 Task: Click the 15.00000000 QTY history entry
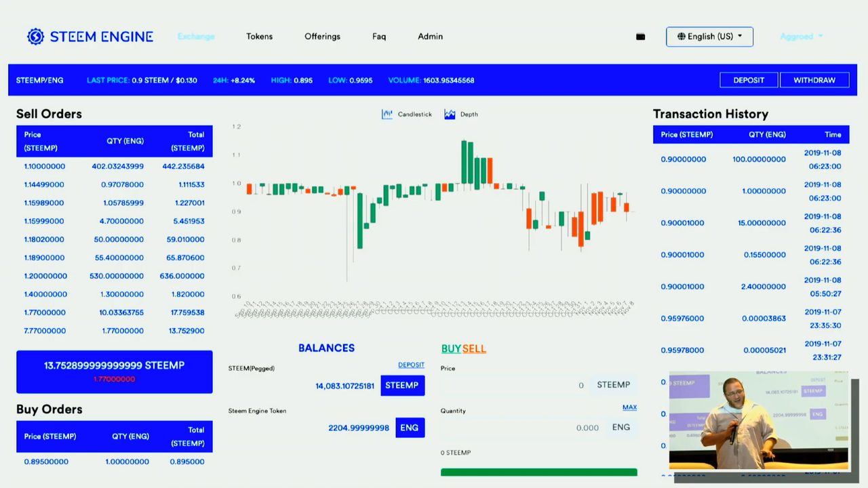pyautogui.click(x=762, y=223)
